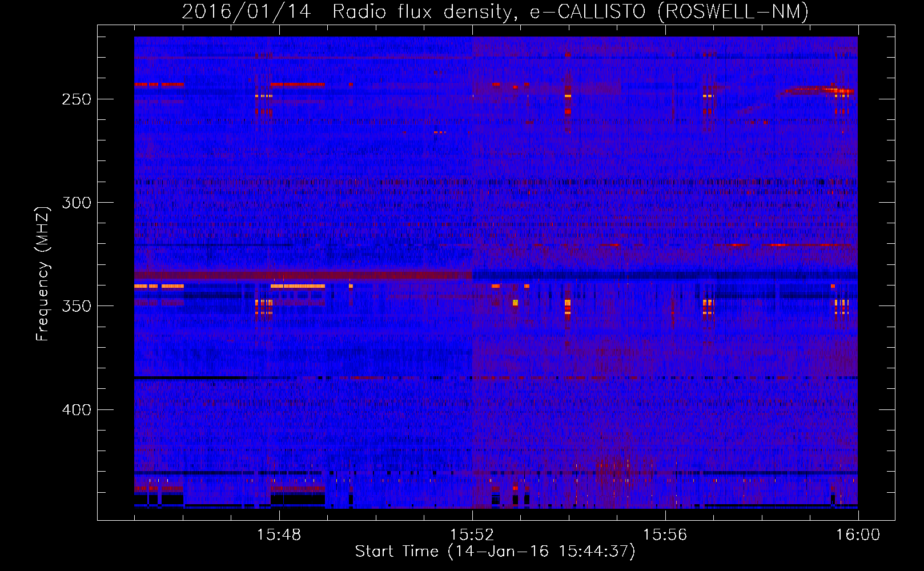This screenshot has height=571, width=924.
Task: Click the 15:56 time tick label
Action: tap(665, 535)
